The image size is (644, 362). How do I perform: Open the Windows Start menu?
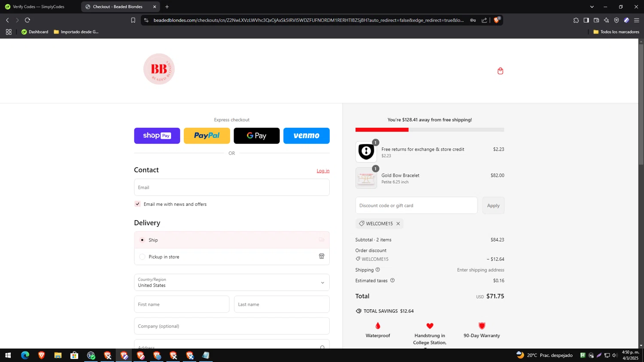pos(8,355)
